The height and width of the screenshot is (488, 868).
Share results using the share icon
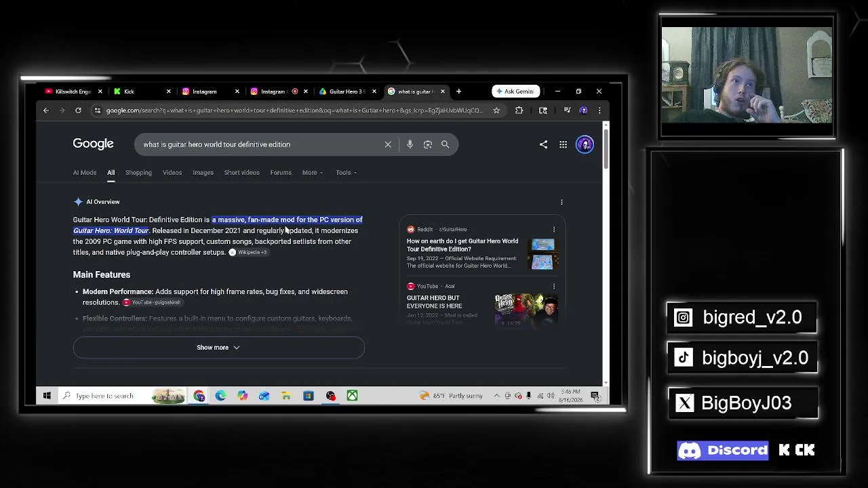(x=543, y=144)
